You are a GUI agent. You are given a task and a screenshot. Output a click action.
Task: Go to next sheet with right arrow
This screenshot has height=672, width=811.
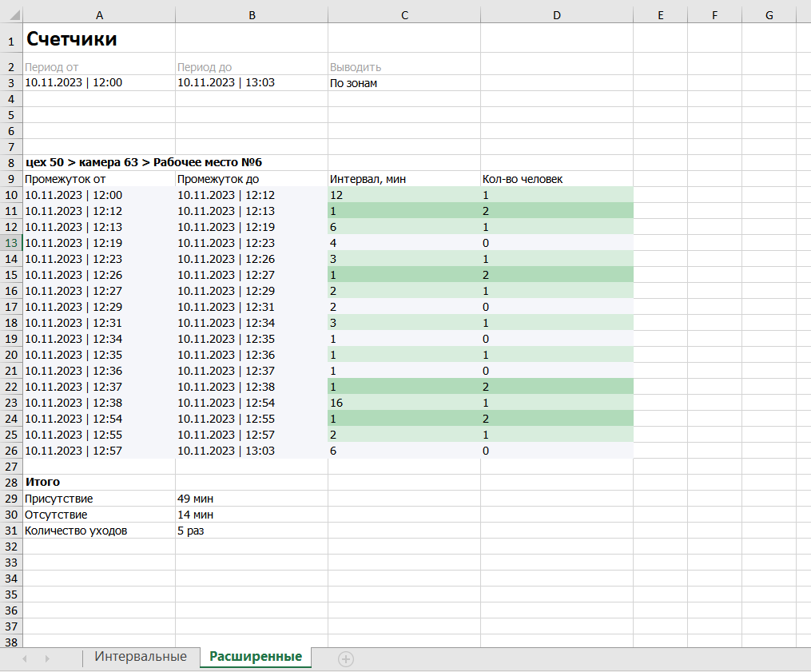click(x=47, y=659)
